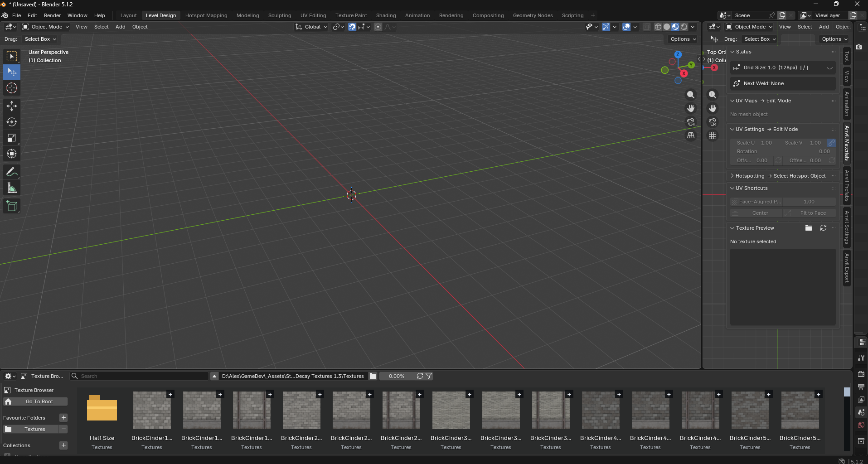The width and height of the screenshot is (868, 464).
Task: Adjust the Rotation slider in UV Settings
Action: coord(783,151)
